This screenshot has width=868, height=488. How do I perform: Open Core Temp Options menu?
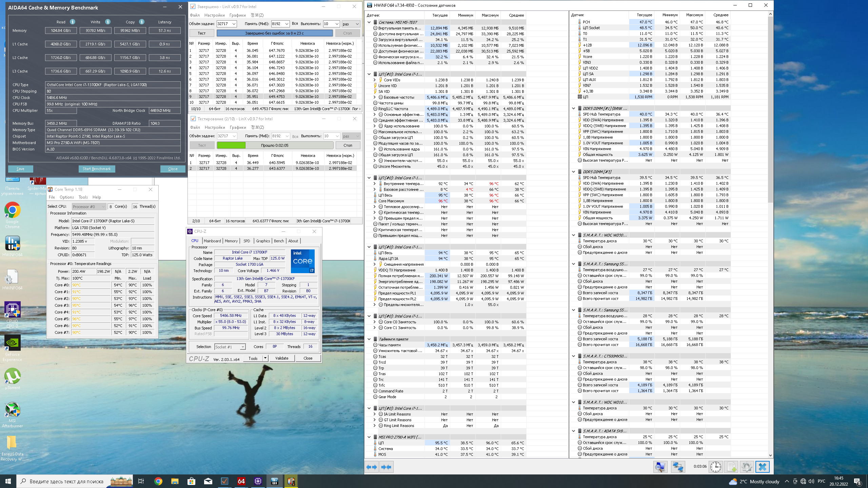pos(66,197)
